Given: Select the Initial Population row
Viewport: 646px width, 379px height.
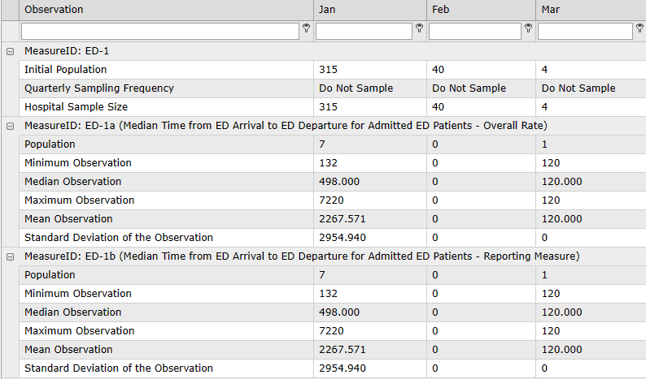Looking at the screenshot, I should point(332,70).
